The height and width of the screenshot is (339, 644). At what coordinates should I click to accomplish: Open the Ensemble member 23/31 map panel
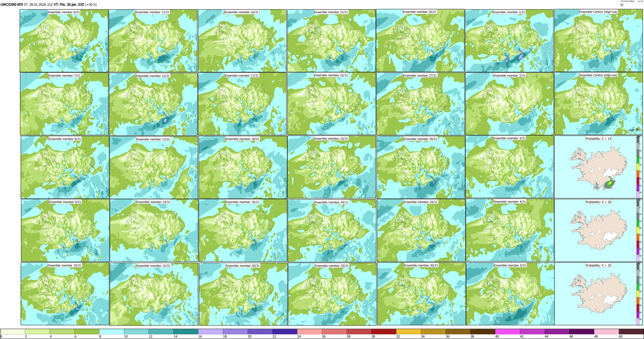pyautogui.click(x=331, y=167)
